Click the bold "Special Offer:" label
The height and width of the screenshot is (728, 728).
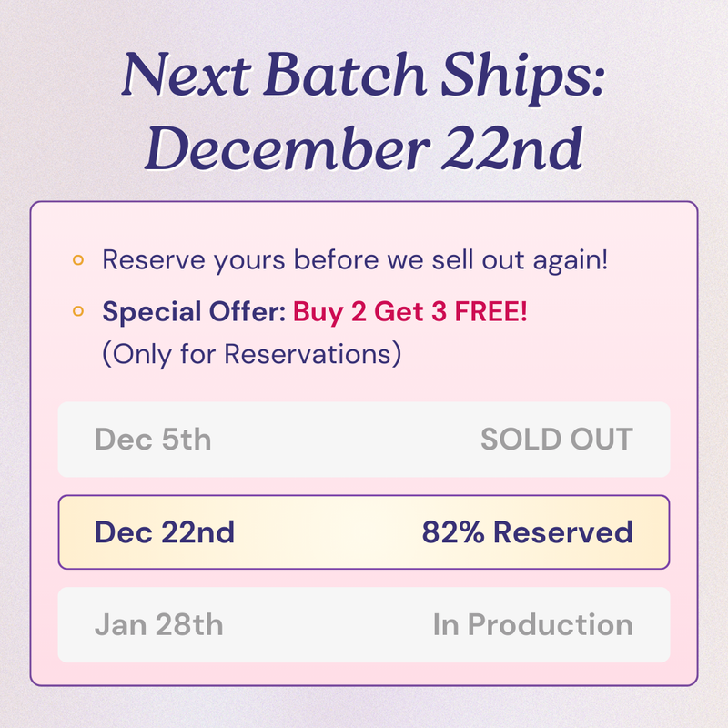pyautogui.click(x=194, y=312)
